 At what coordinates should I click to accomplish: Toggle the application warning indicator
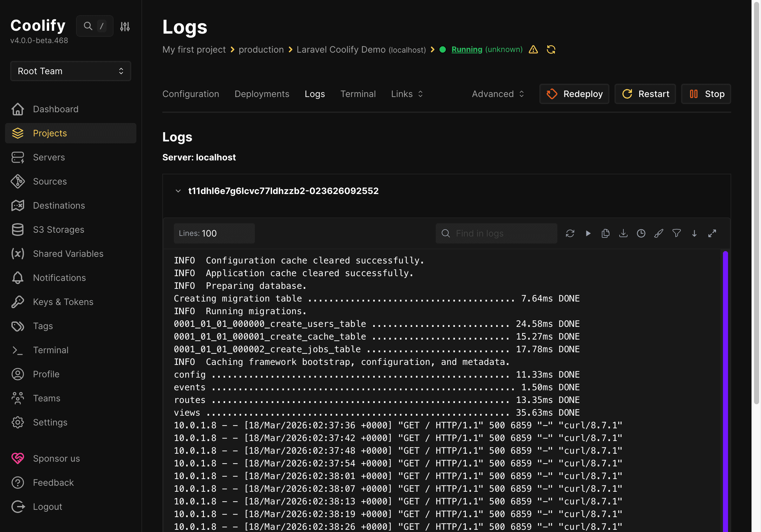533,49
